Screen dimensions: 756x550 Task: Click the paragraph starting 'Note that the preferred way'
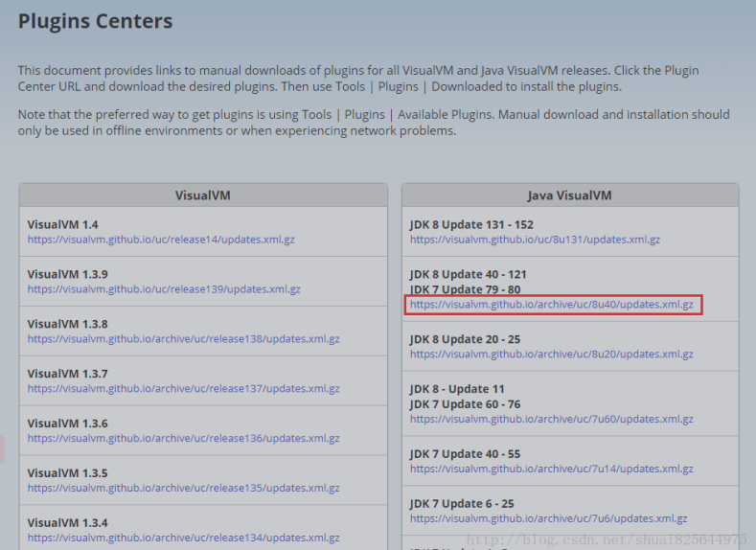click(374, 123)
